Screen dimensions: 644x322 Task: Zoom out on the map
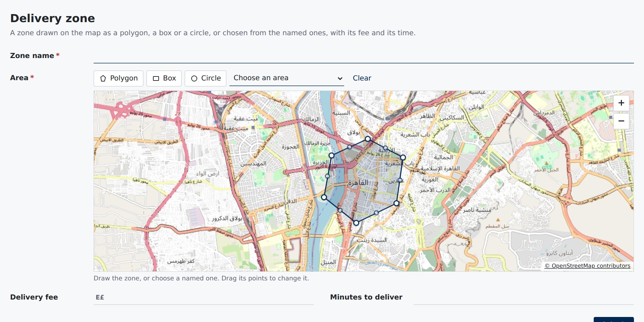tap(621, 121)
